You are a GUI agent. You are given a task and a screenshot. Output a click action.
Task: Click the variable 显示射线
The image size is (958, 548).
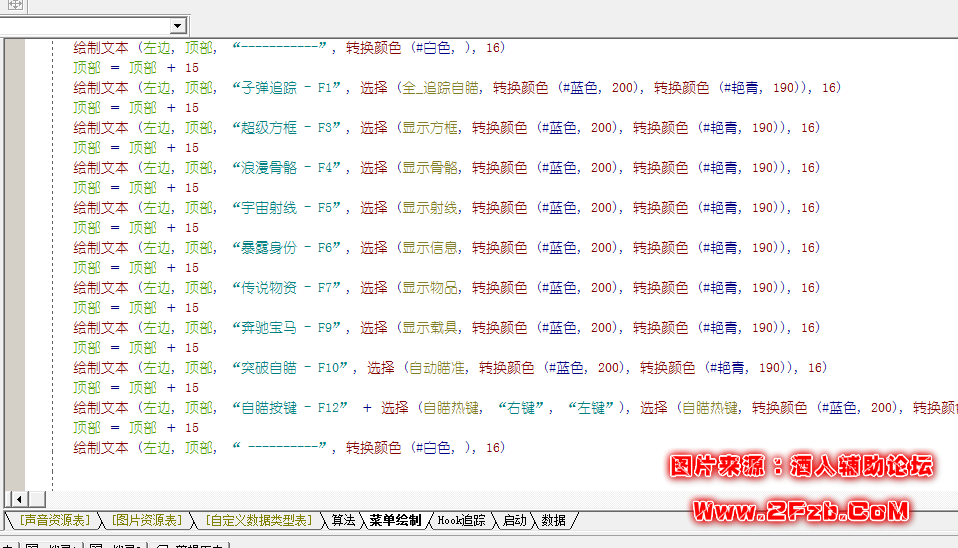tap(430, 208)
